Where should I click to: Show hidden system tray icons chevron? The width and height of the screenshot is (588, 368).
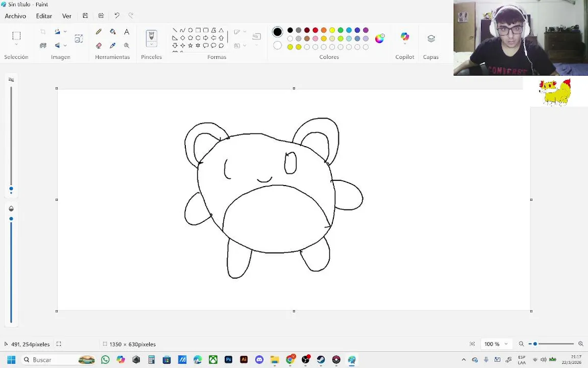pyautogui.click(x=463, y=360)
